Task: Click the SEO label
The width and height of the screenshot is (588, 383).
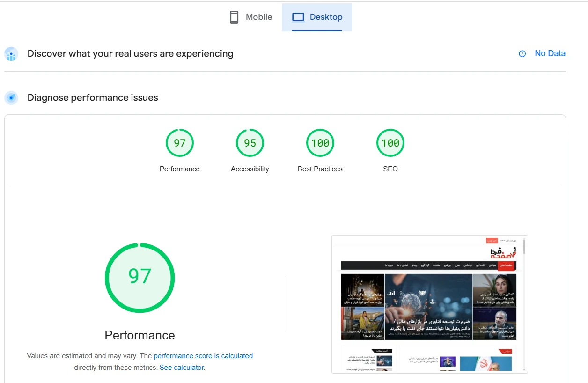Action: [x=390, y=169]
